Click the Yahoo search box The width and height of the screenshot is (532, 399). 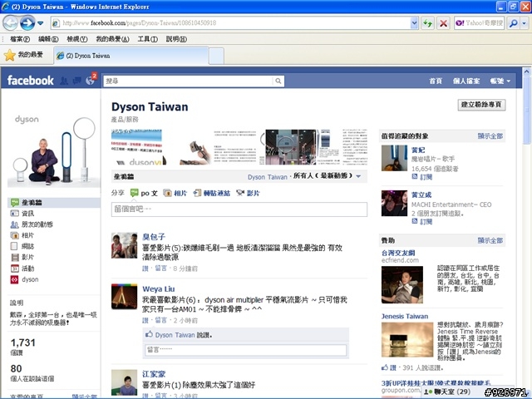479,23
